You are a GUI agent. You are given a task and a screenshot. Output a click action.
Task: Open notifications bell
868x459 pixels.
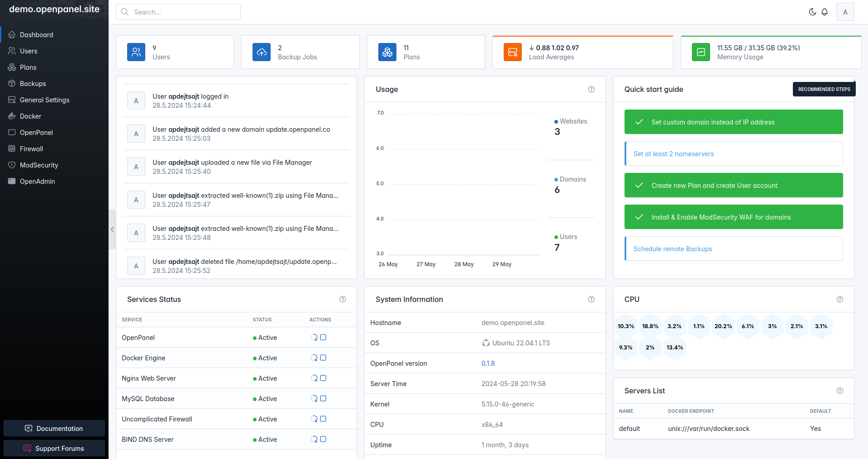pos(825,12)
